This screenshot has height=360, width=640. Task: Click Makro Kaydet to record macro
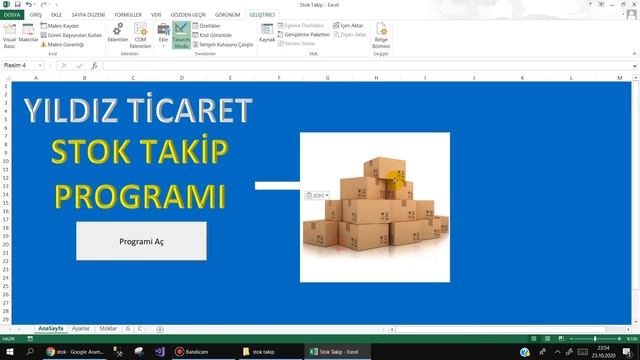point(60,26)
